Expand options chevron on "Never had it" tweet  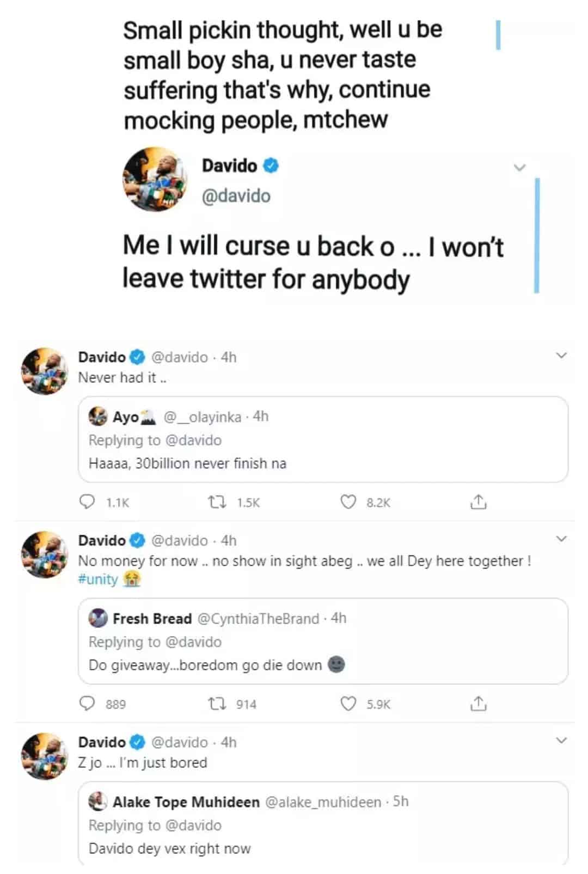point(561,356)
